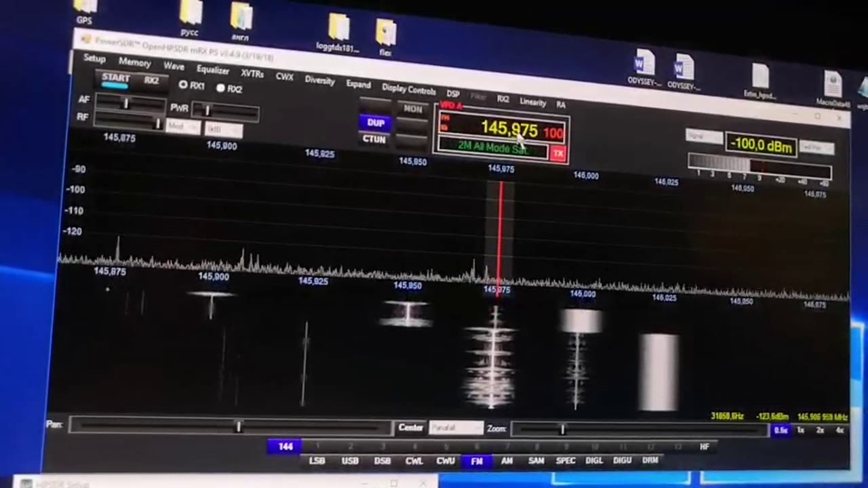
Task: Toggle the MON monitor button
Action: pos(412,109)
